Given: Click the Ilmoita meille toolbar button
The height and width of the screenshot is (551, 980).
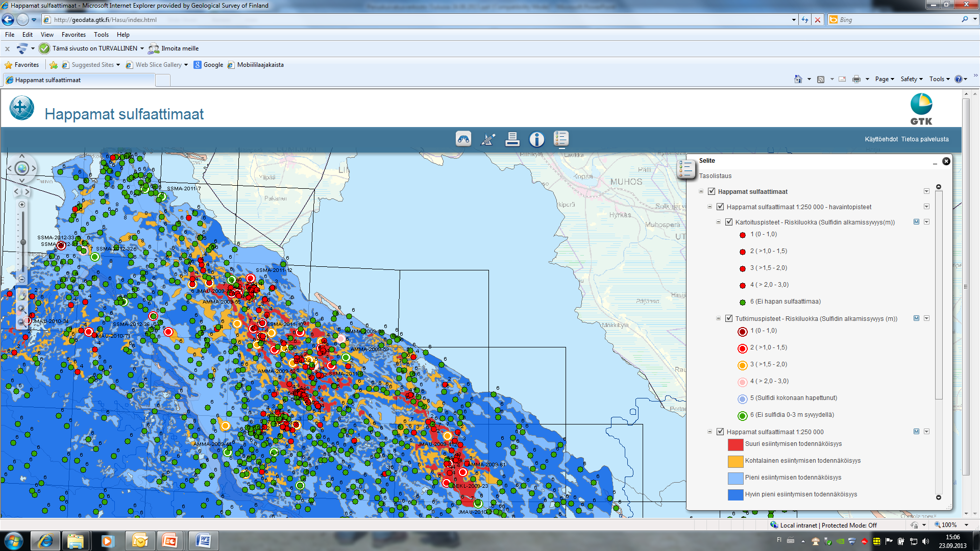Looking at the screenshot, I should tap(174, 48).
